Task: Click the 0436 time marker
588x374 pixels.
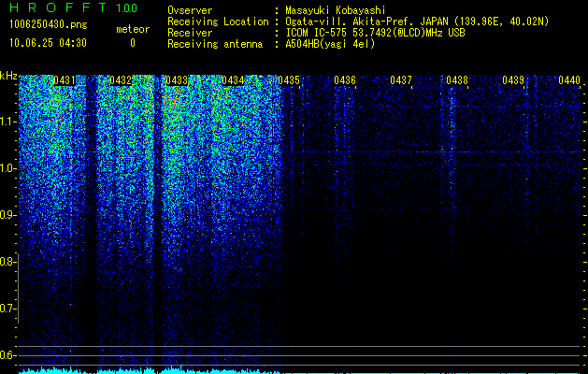Action: (x=345, y=80)
